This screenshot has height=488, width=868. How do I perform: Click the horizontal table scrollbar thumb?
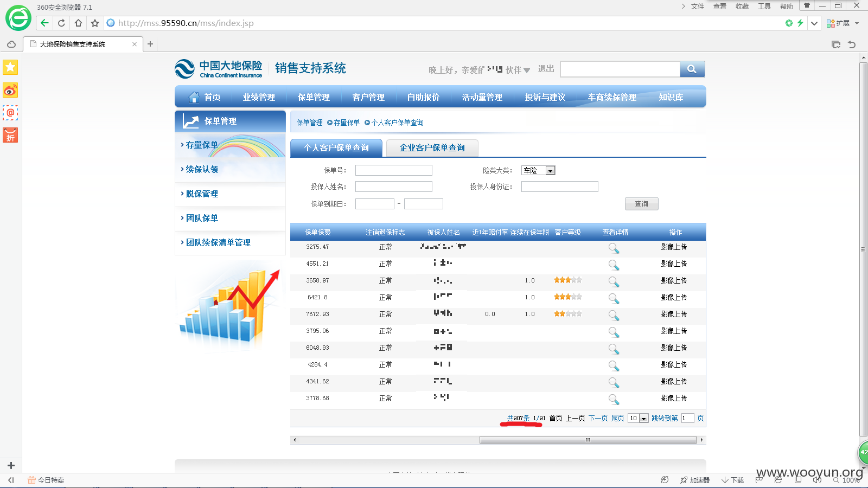tap(588, 440)
